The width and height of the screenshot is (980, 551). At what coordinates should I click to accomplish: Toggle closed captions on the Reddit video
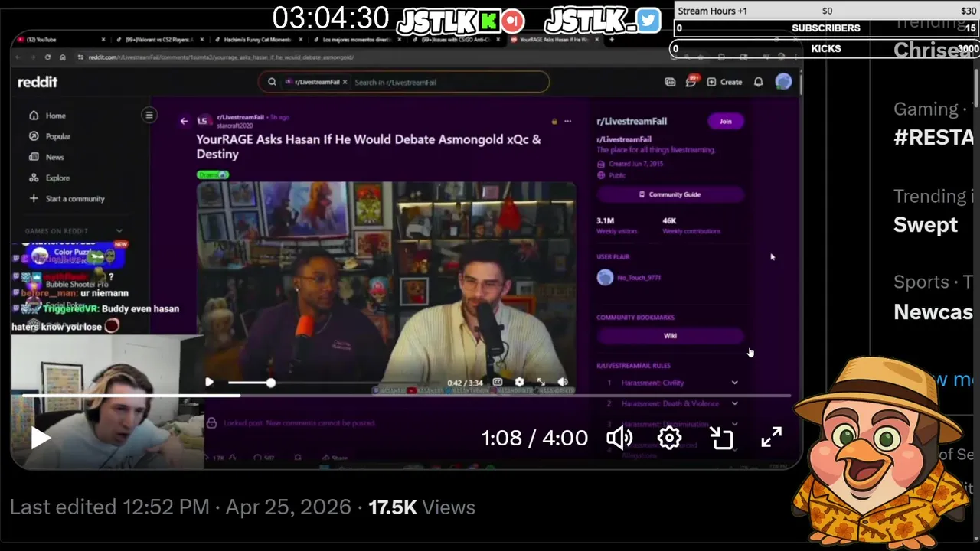[498, 382]
